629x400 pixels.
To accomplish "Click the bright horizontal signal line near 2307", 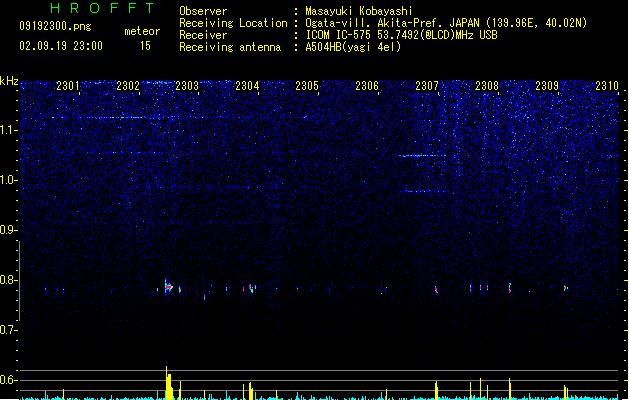I will [422, 156].
